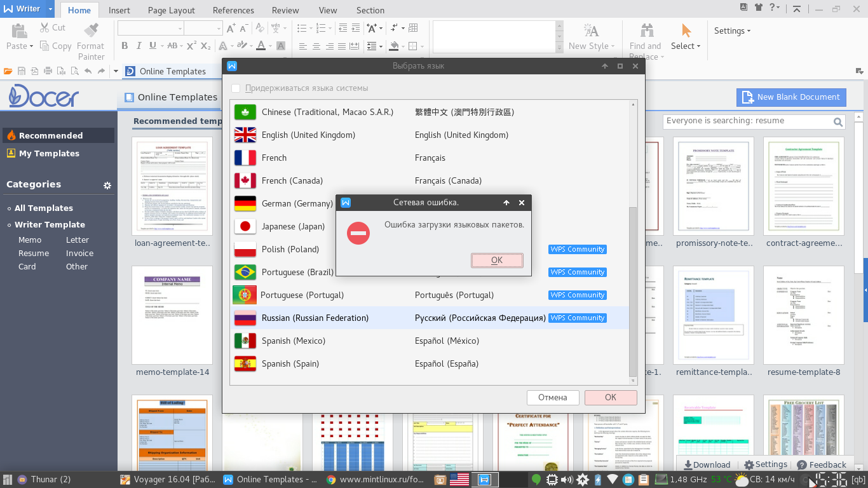Open the Download button at the bottom
The image size is (868, 488).
point(706,464)
